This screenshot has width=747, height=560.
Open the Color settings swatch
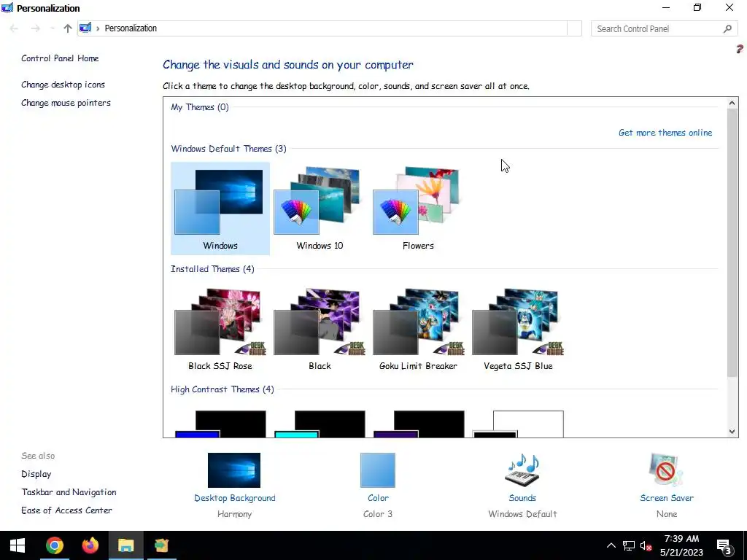click(x=378, y=470)
